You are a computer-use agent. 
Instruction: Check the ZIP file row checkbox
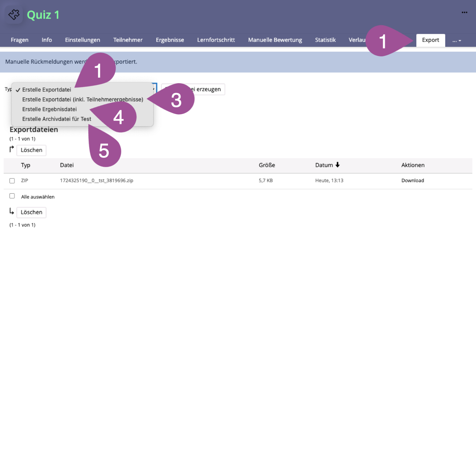(12, 181)
